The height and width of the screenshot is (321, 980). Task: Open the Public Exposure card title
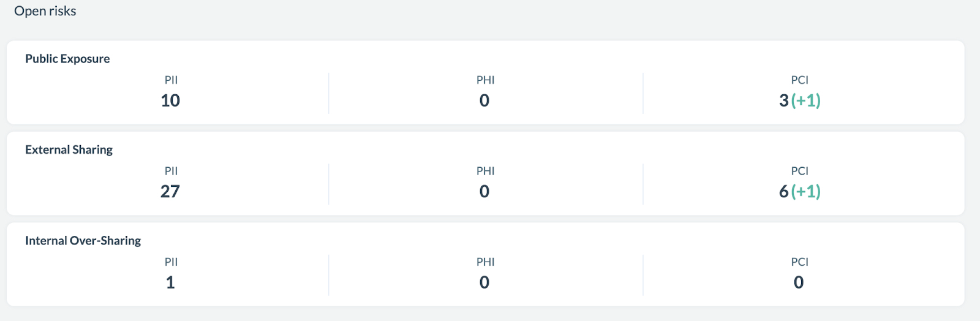tap(67, 59)
